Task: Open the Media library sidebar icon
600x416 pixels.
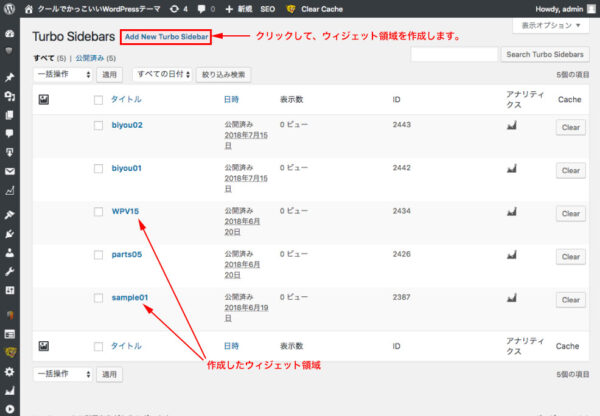Action: (10, 96)
